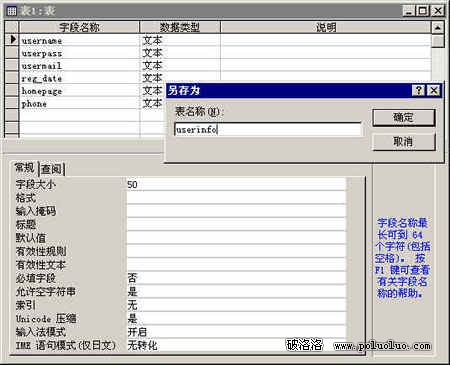This screenshot has width=450, height=365.
Task: Click the 字段大小 value field showing 50
Action: point(236,184)
